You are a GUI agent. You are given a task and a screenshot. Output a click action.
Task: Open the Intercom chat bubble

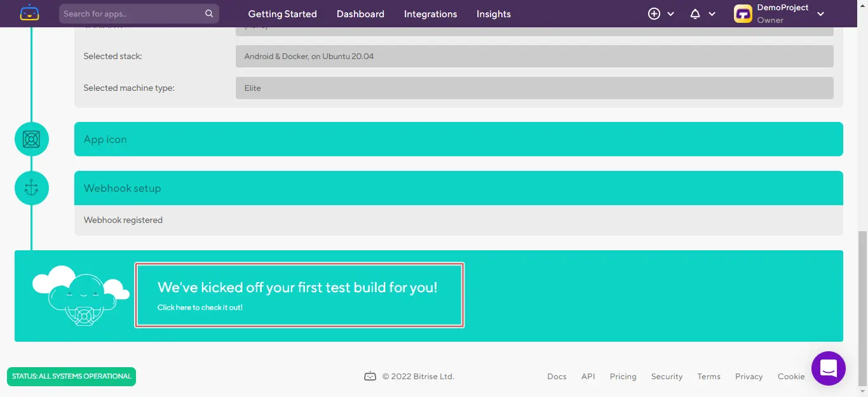coord(828,368)
